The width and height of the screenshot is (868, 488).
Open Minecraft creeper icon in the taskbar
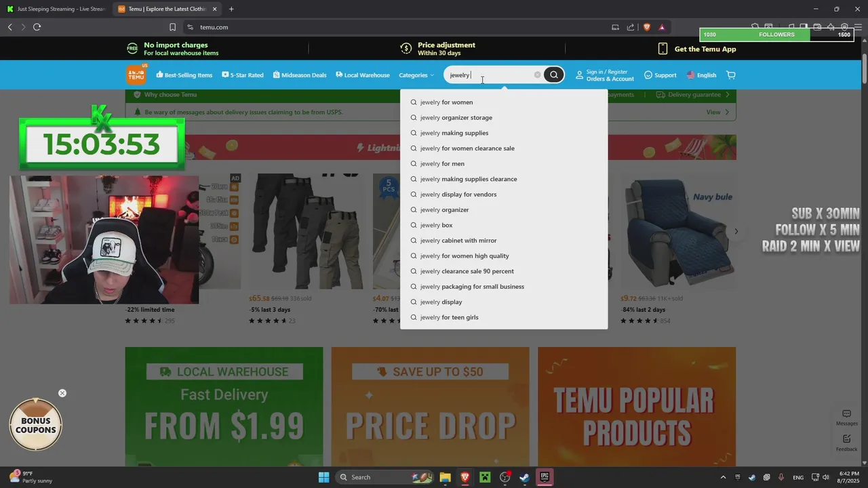point(485,477)
